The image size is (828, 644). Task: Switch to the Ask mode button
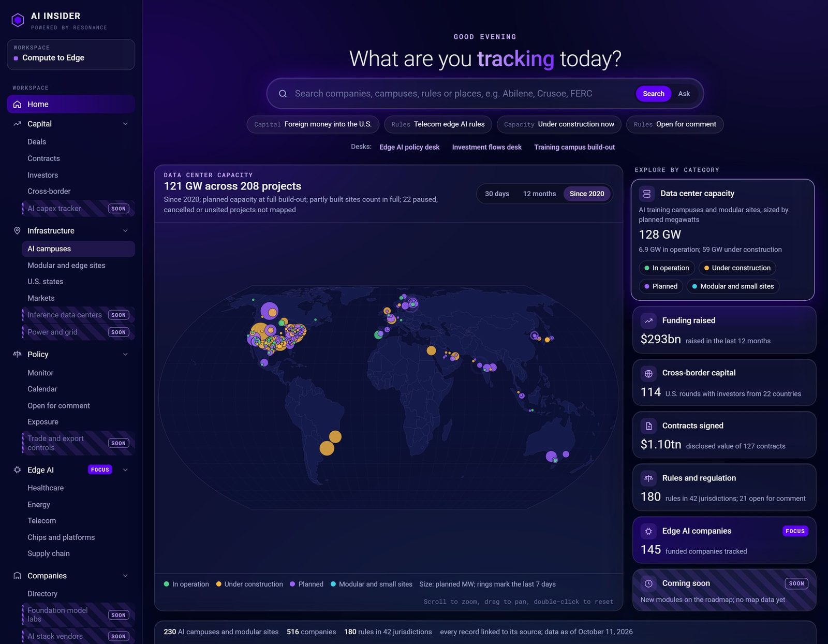(684, 94)
